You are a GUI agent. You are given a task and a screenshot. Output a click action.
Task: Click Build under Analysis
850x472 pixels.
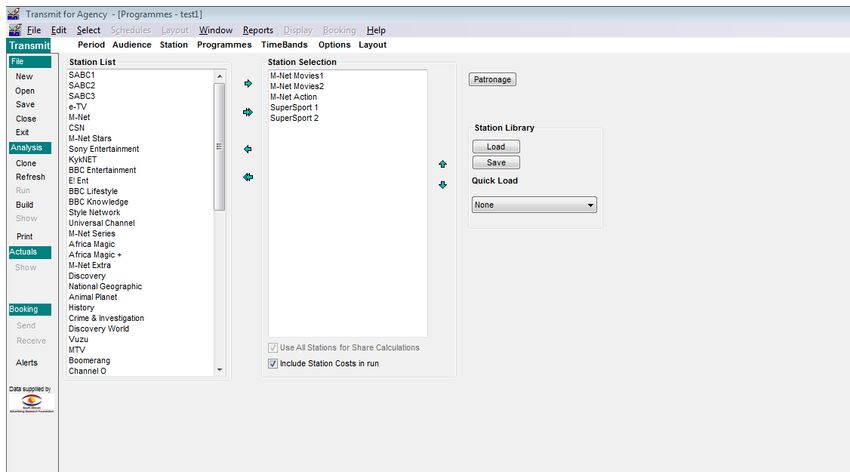click(x=24, y=205)
